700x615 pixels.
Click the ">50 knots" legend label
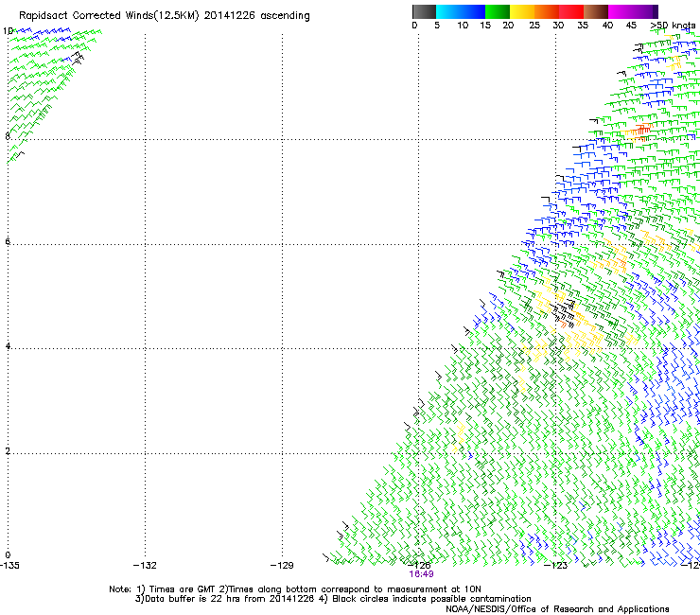pyautogui.click(x=673, y=26)
